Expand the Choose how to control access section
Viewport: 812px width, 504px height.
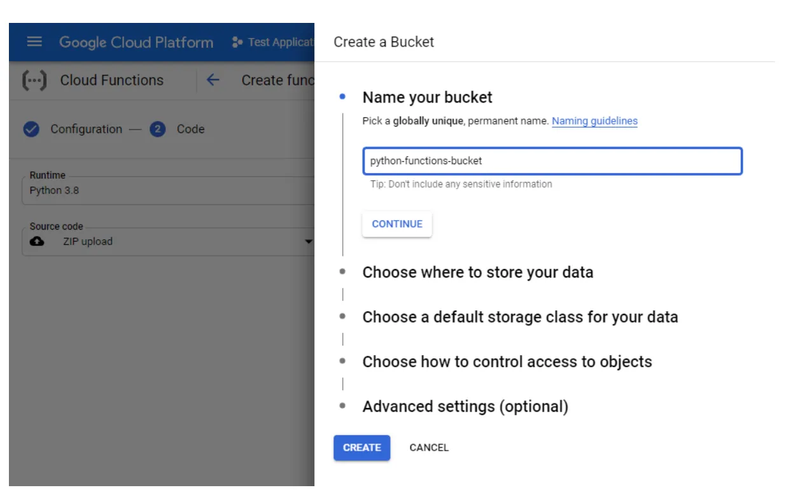507,361
